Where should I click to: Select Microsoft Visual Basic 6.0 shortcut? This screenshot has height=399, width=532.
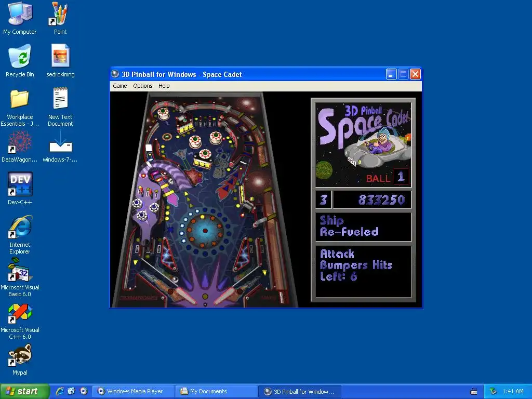[20, 277]
